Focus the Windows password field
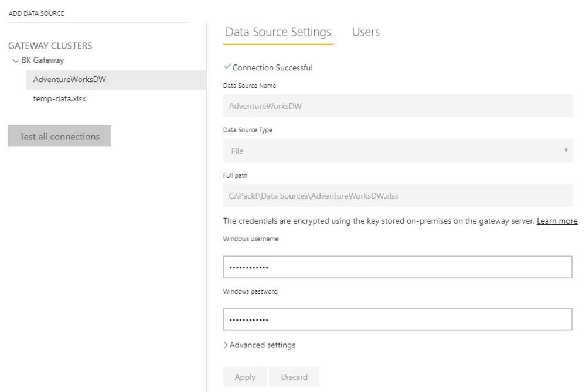This screenshot has width=586, height=392. [397, 320]
